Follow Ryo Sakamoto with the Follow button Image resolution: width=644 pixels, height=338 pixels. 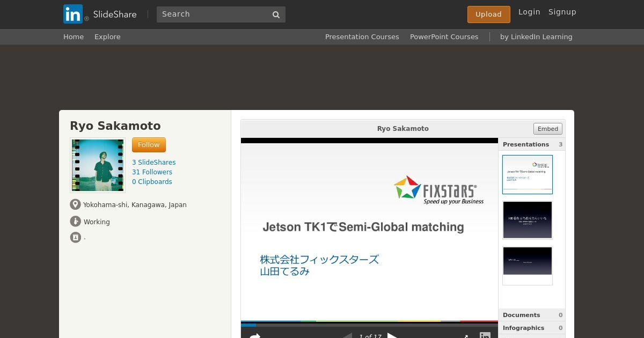point(149,145)
